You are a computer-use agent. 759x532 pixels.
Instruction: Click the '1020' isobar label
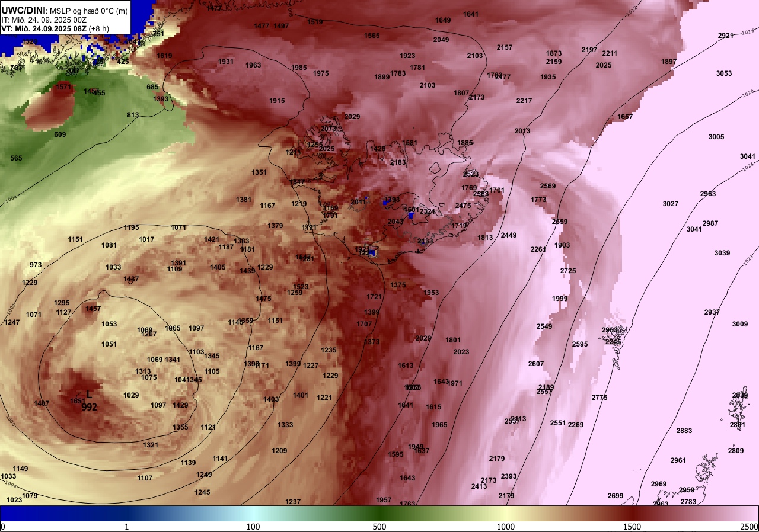tap(749, 94)
